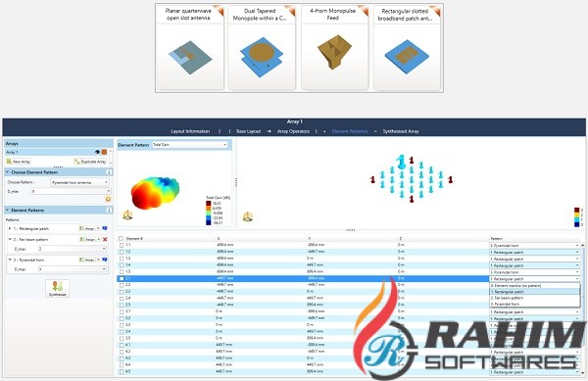Click Assign button for Fan beam pattern
This screenshot has width=588, height=381.
coord(87,239)
